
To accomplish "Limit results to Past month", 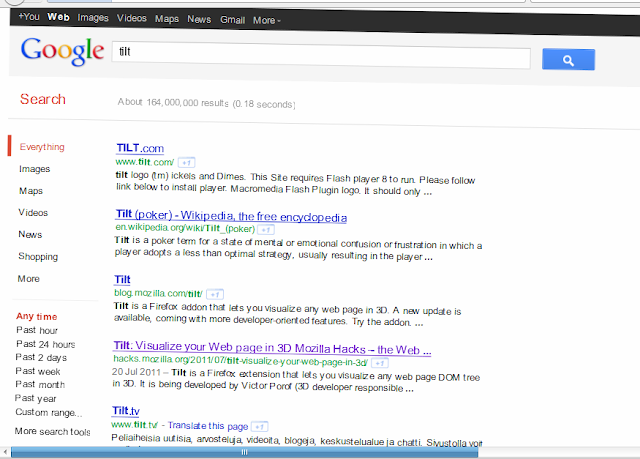I will tap(40, 384).
